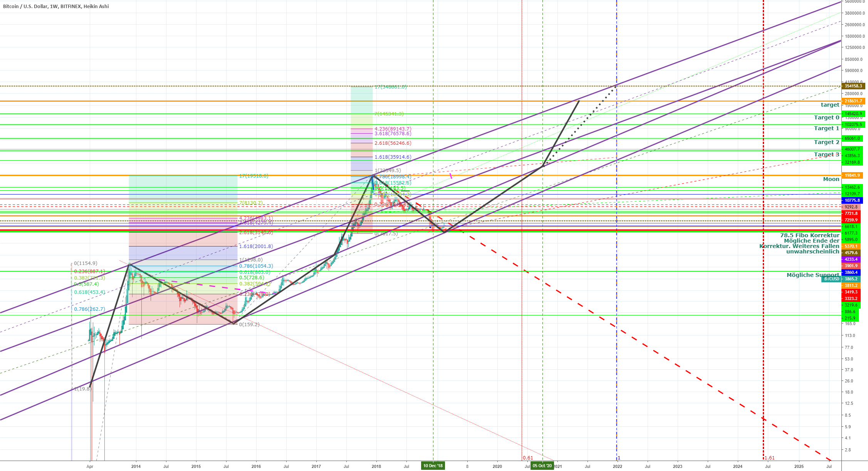The image size is (868, 471).
Task: Click the blue 10775.8 price label
Action: point(851,200)
